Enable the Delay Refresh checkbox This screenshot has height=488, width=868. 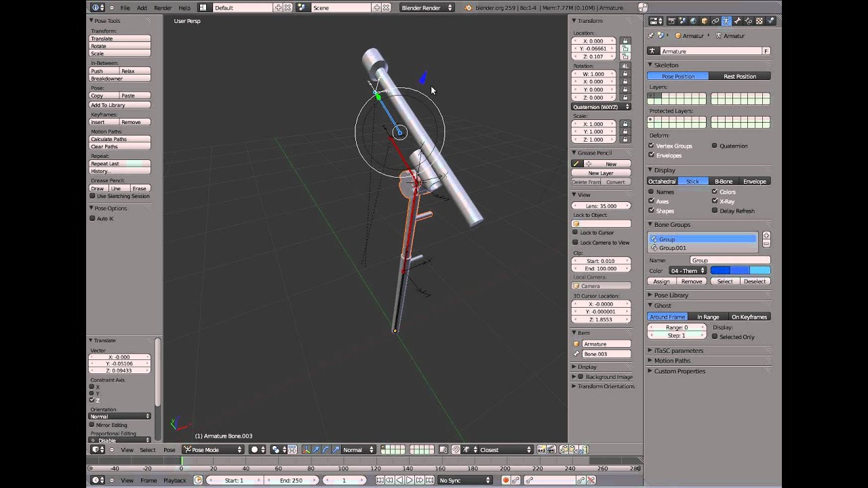pos(714,211)
